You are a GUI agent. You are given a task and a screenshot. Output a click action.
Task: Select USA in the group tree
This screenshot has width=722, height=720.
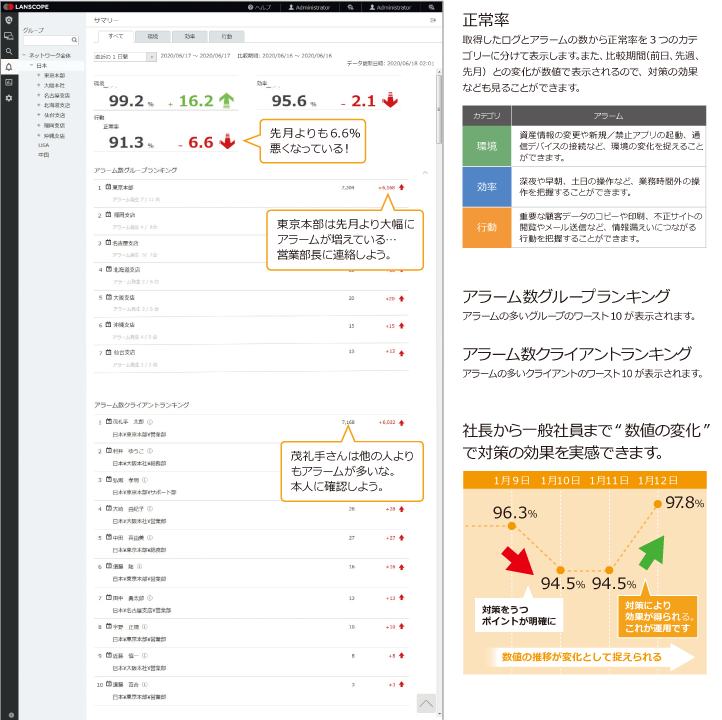[x=43, y=145]
